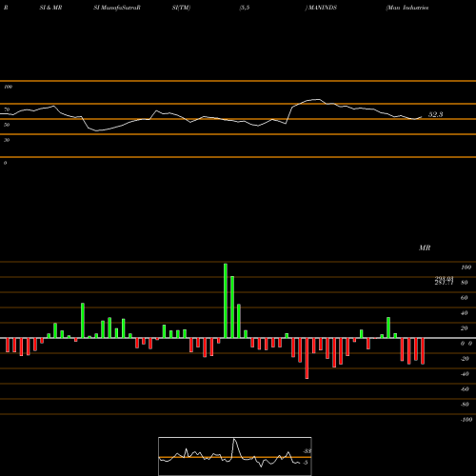Click the tallest green MR histogram bar
Image resolution: width=476 pixels, height=476 pixels.
(226, 301)
